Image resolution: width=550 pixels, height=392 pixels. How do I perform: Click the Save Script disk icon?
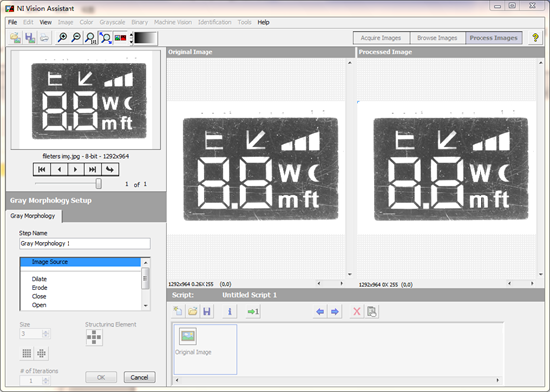206,311
